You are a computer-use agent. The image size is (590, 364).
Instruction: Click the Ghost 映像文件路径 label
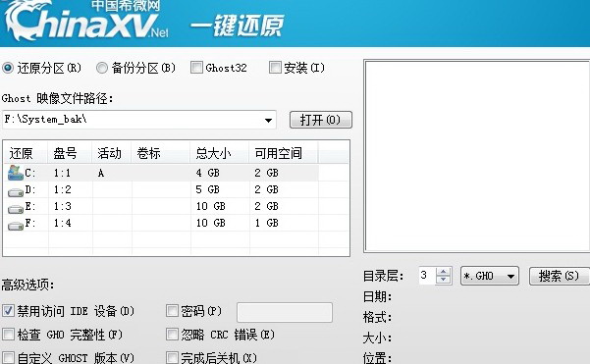57,98
